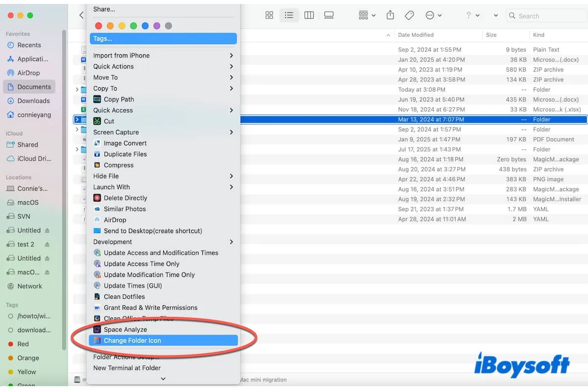Screen dimensions: 588x392
Task: Expand the Move To submenu
Action: [x=106, y=77]
